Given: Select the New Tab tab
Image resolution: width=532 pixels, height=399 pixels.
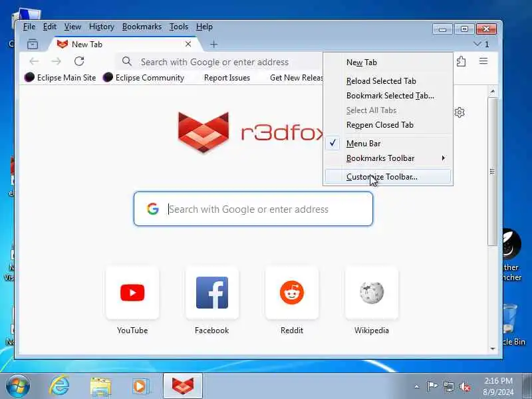Looking at the screenshot, I should 125,44.
